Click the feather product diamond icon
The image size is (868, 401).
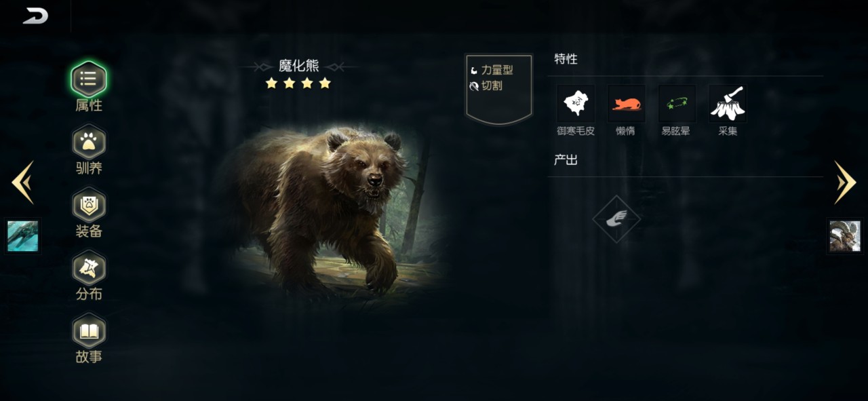click(616, 218)
